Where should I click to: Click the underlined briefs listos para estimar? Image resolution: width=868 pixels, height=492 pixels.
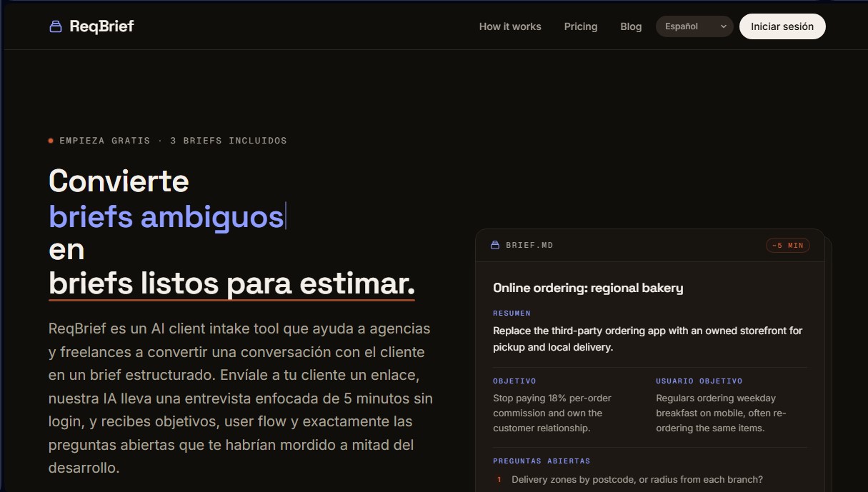coord(231,284)
